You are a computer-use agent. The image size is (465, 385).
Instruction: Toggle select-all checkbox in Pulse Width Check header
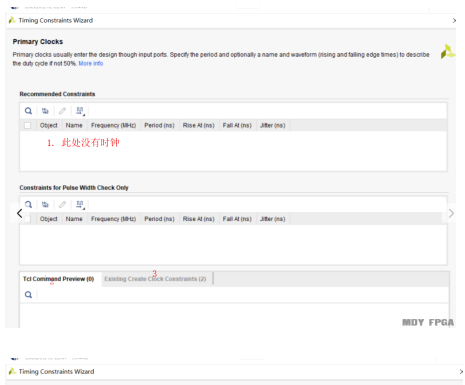coord(27,219)
